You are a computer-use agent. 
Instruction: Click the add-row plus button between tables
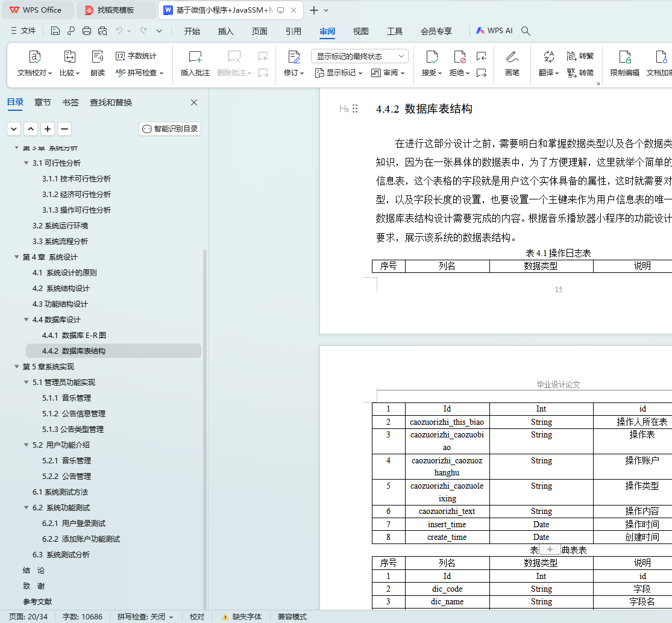click(x=550, y=549)
